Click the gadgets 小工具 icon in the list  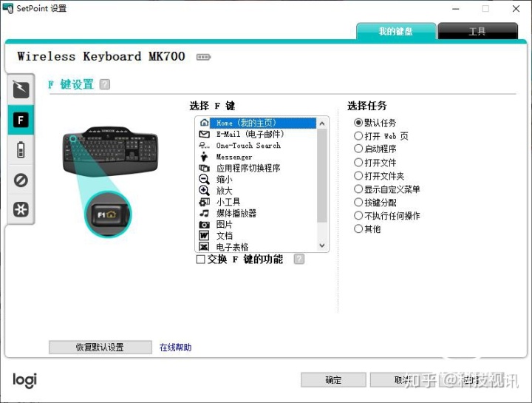tap(204, 202)
